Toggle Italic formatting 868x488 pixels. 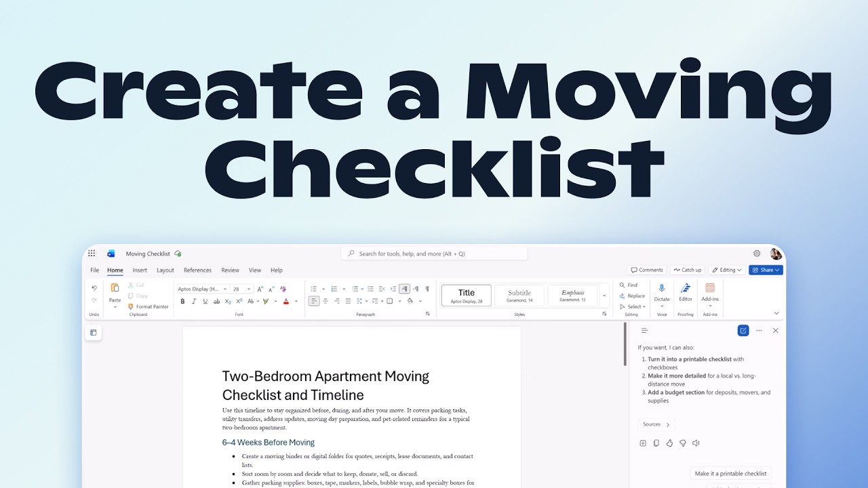point(194,302)
